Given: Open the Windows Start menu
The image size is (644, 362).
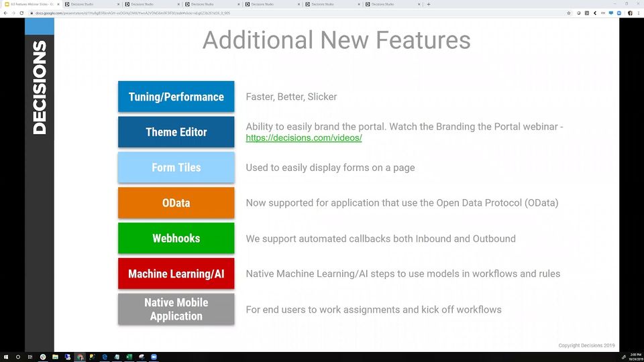Looking at the screenshot, I should (6, 357).
